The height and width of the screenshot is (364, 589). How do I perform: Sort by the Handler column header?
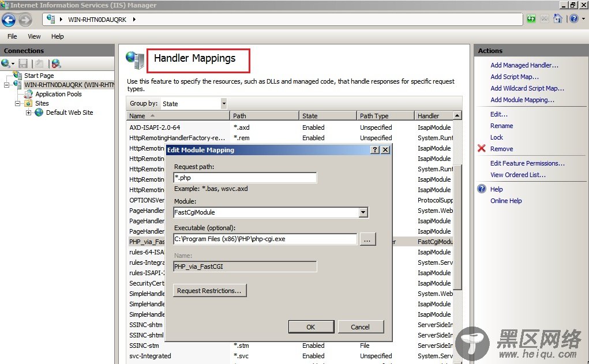click(434, 116)
